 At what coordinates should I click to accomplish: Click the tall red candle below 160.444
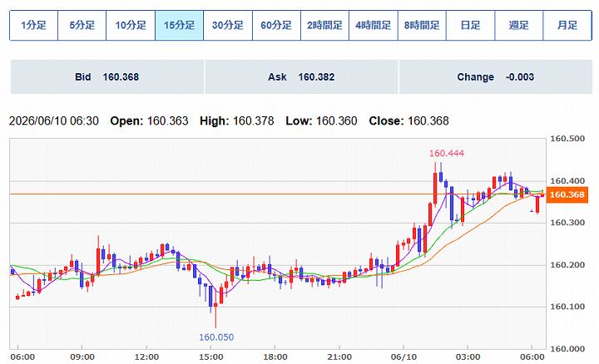tap(435, 188)
